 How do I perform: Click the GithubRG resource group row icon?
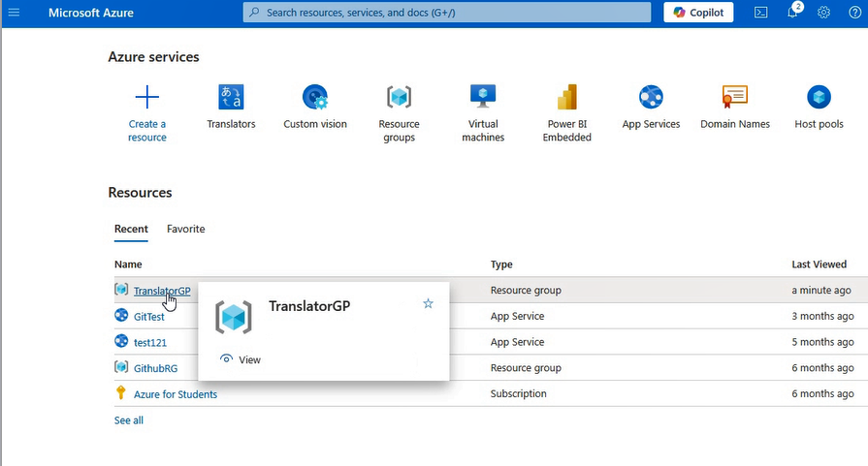tap(121, 366)
